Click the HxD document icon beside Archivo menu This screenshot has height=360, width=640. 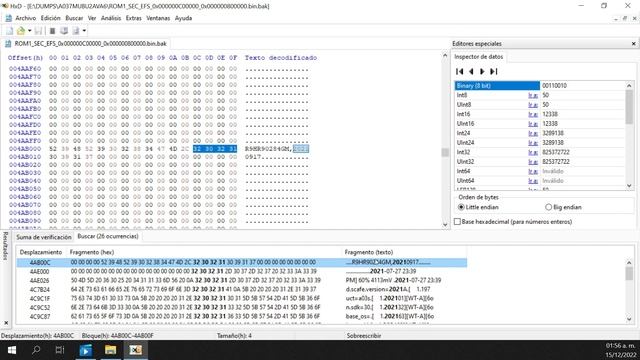[x=8, y=18]
